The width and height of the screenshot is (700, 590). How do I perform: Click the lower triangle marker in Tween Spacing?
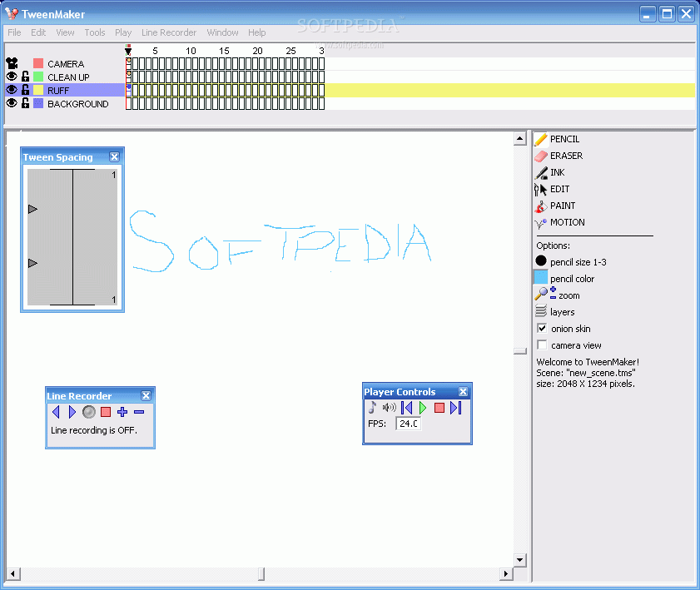pos(32,263)
